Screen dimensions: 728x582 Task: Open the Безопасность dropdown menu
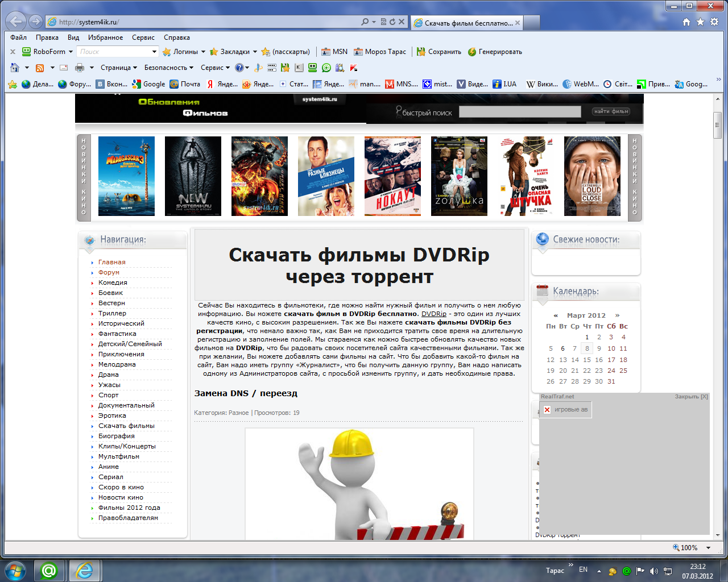click(x=169, y=68)
